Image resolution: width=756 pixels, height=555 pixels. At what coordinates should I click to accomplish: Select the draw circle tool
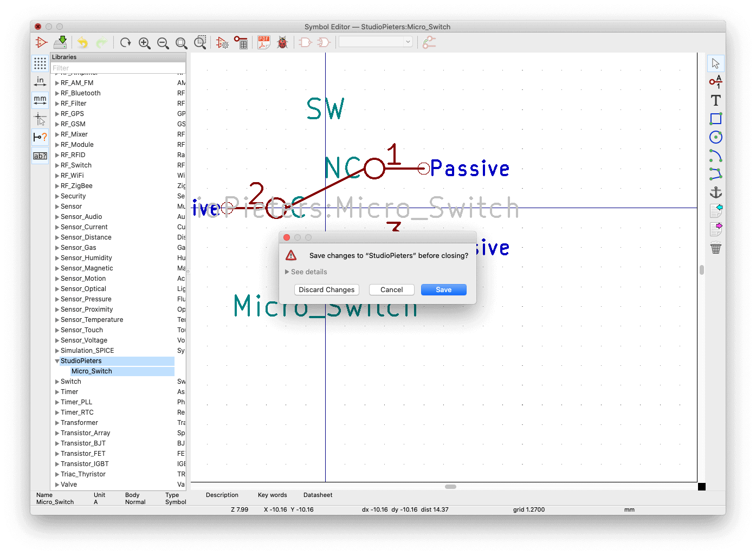[x=716, y=137]
